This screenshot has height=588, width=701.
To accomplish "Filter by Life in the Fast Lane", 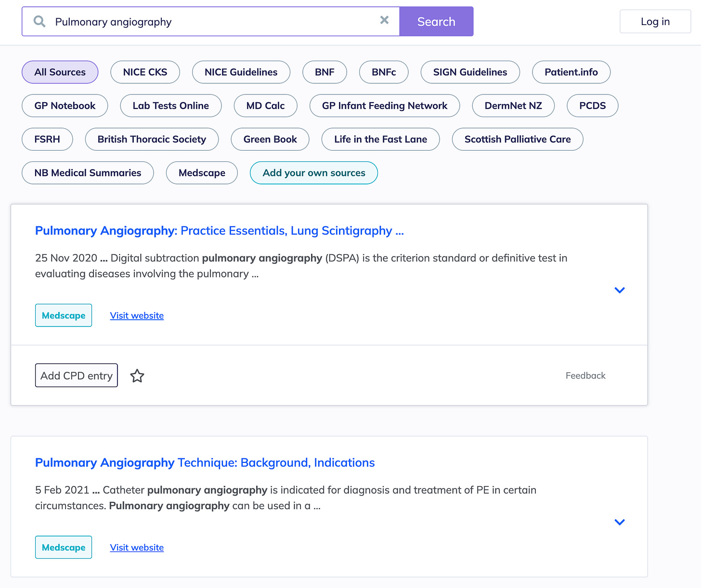I will [x=381, y=139].
